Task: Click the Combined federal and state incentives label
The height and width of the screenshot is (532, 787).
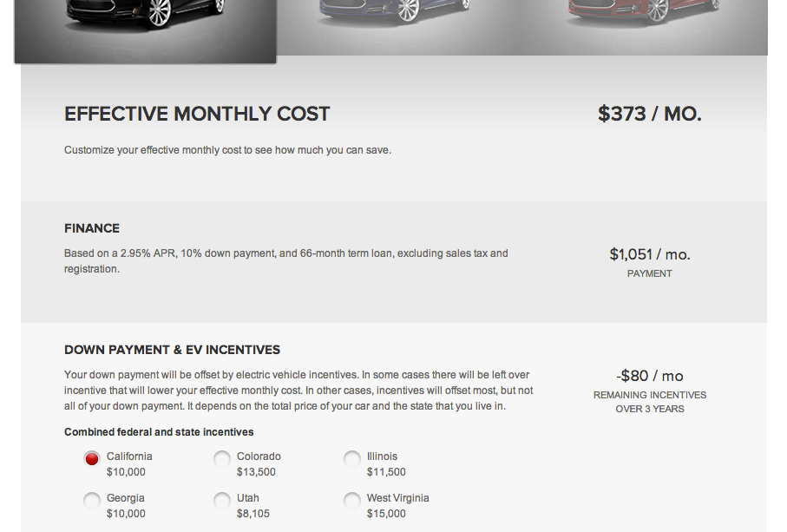Action: point(159,432)
